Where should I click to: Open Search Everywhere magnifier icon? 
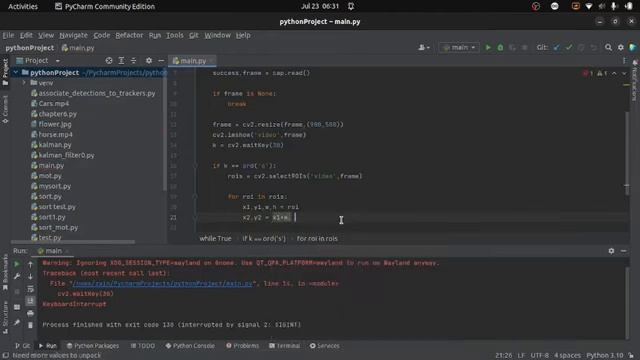608,48
